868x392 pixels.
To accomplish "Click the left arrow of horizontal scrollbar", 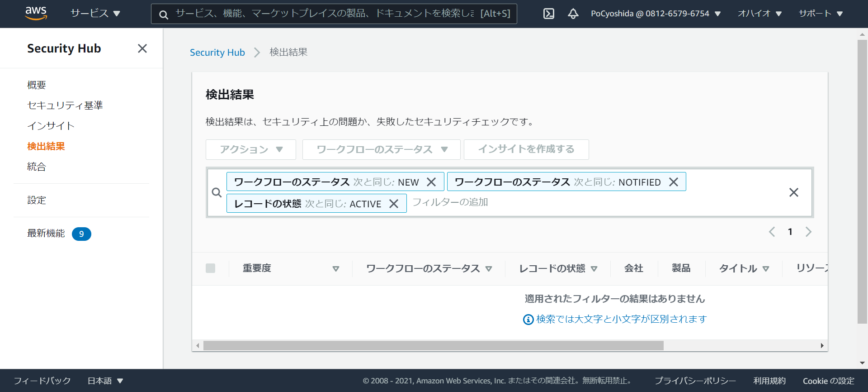I will [x=198, y=346].
